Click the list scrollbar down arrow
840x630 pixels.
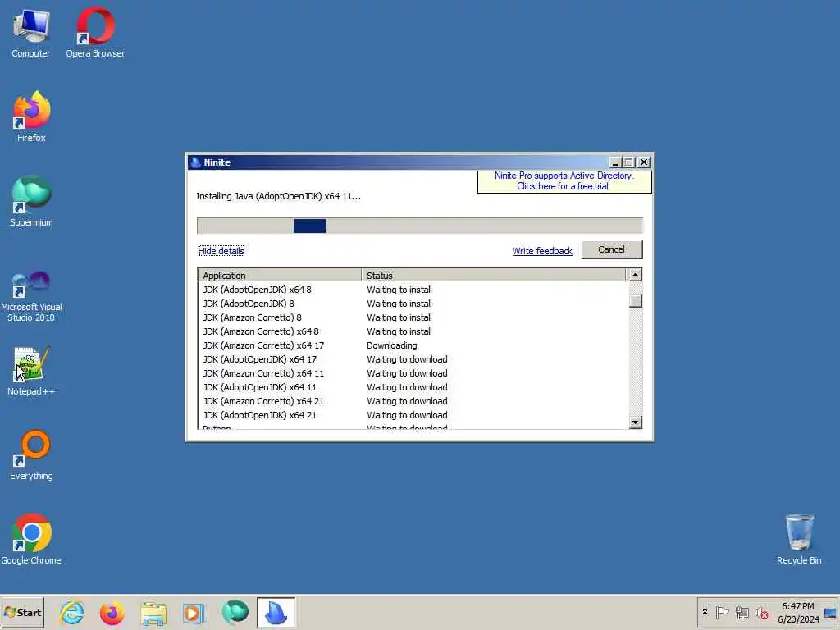click(635, 422)
